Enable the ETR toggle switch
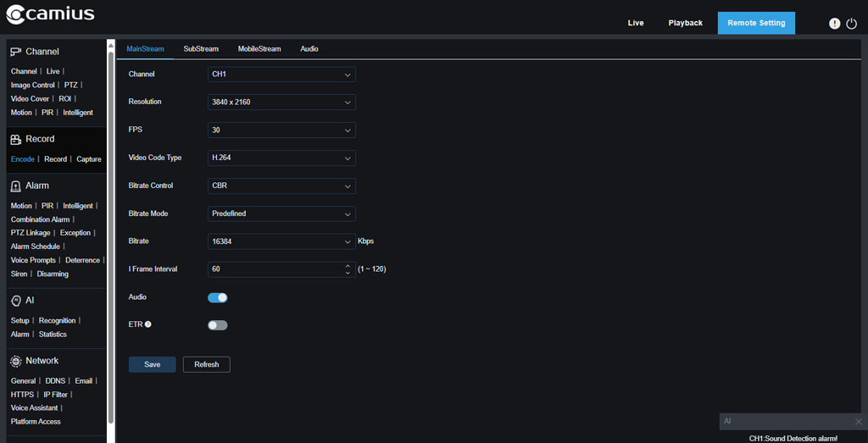Viewport: 868px width, 443px height. (218, 324)
